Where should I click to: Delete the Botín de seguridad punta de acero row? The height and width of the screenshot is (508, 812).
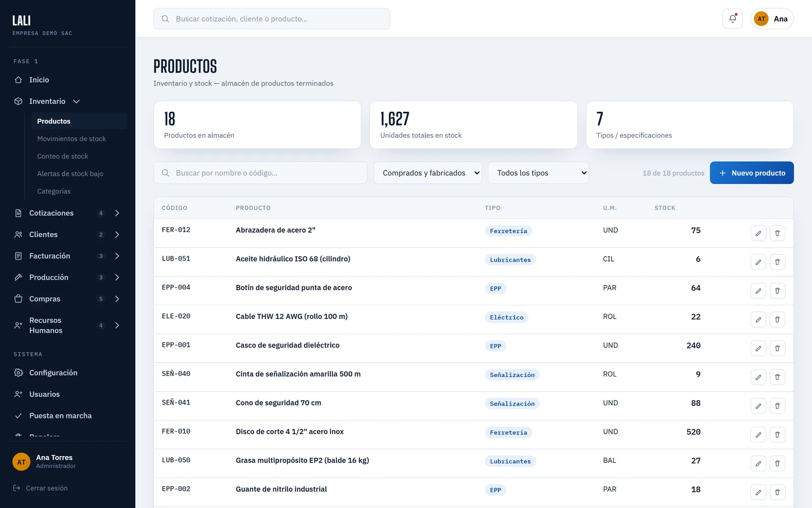(x=777, y=291)
